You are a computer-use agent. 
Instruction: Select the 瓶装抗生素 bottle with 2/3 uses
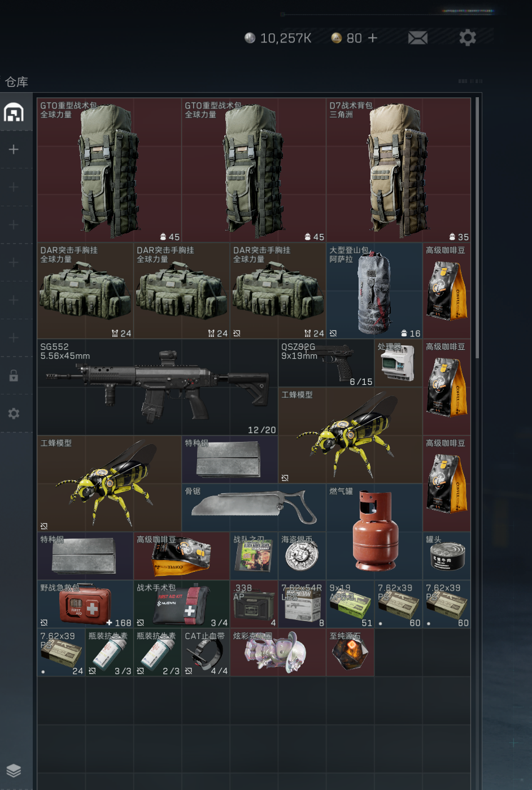(158, 652)
